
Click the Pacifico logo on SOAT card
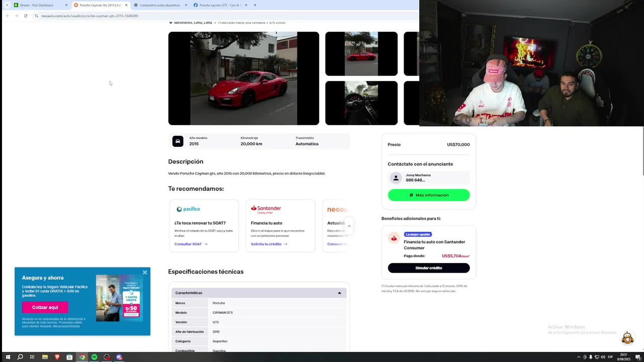pyautogui.click(x=188, y=209)
